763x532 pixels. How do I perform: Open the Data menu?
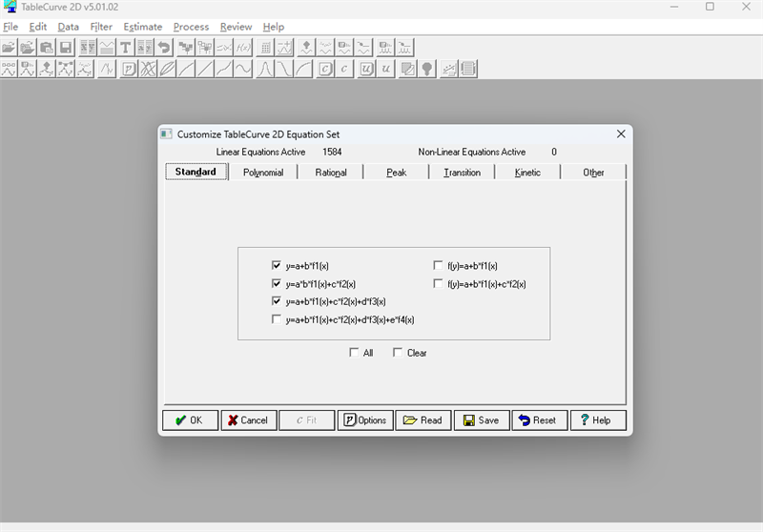(68, 27)
